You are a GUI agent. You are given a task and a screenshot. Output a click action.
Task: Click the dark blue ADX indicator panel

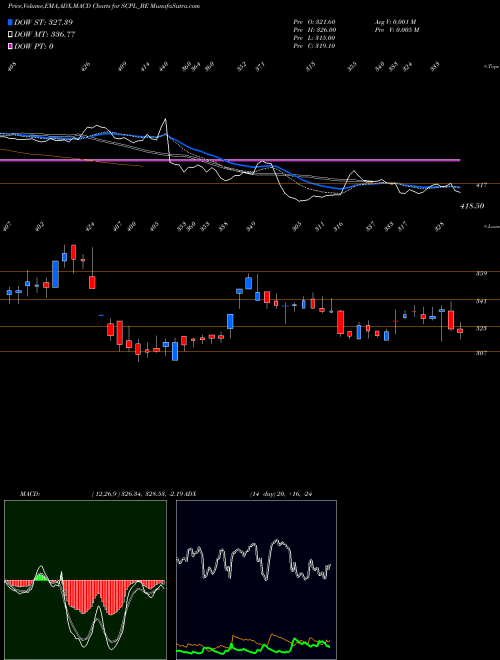(x=256, y=580)
